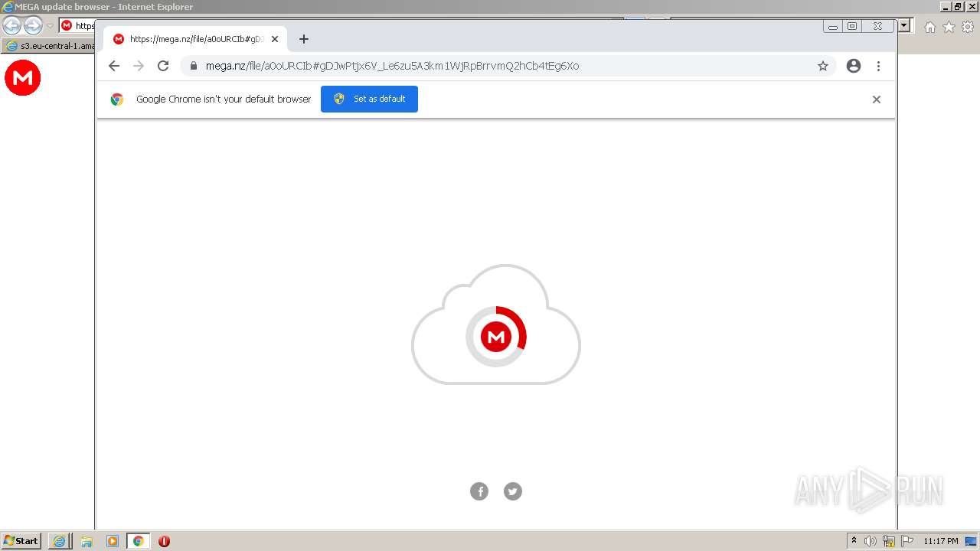Image resolution: width=980 pixels, height=551 pixels.
Task: Click the Set as default button
Action: pos(369,99)
